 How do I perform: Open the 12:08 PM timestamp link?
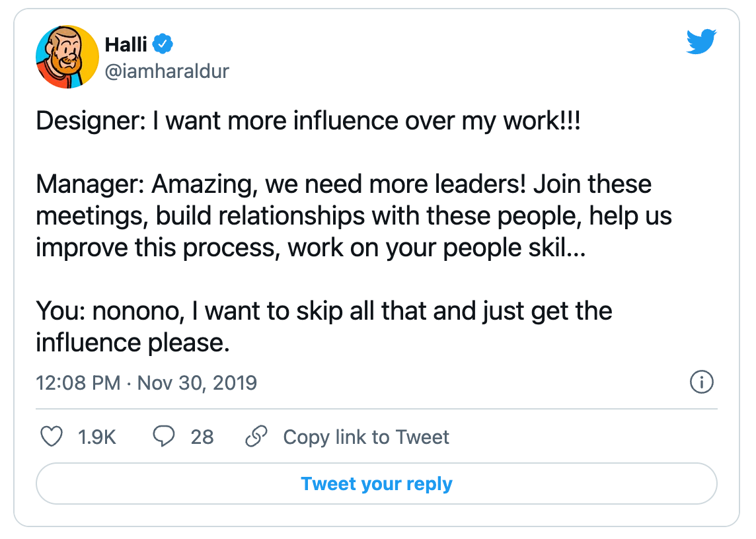[78, 383]
